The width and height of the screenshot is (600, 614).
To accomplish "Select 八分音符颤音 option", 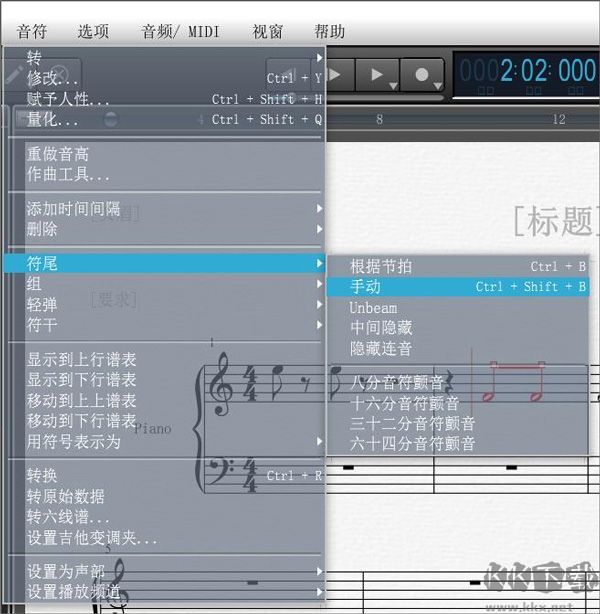I will 458,382.
